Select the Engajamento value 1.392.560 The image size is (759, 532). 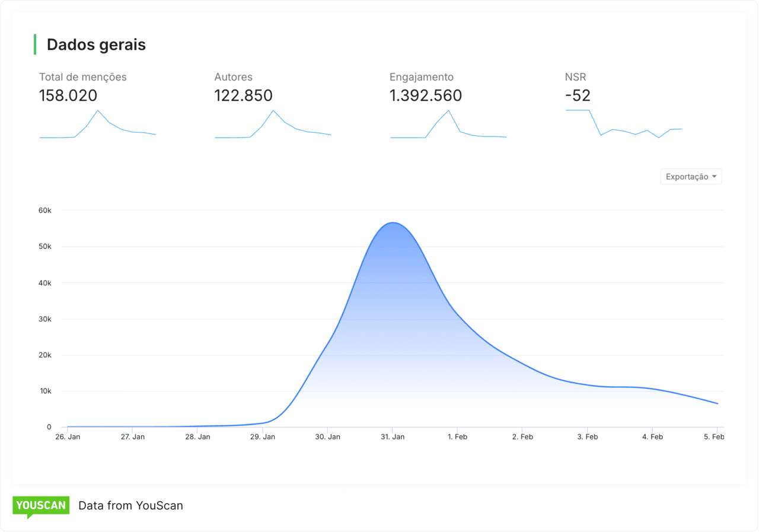[425, 95]
